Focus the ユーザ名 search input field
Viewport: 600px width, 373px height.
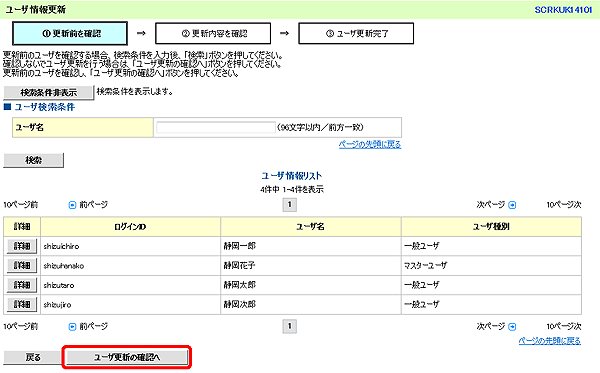pyautogui.click(x=216, y=127)
